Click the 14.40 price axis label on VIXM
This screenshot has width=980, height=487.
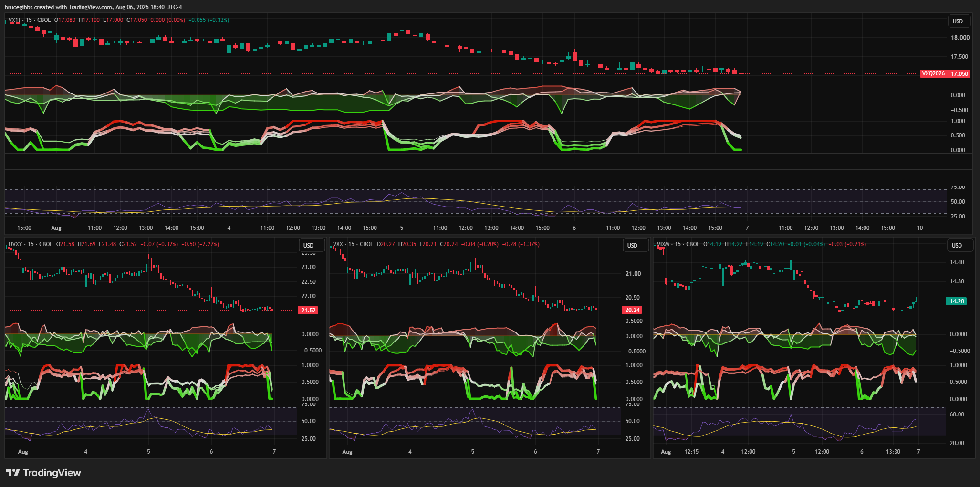(x=957, y=262)
